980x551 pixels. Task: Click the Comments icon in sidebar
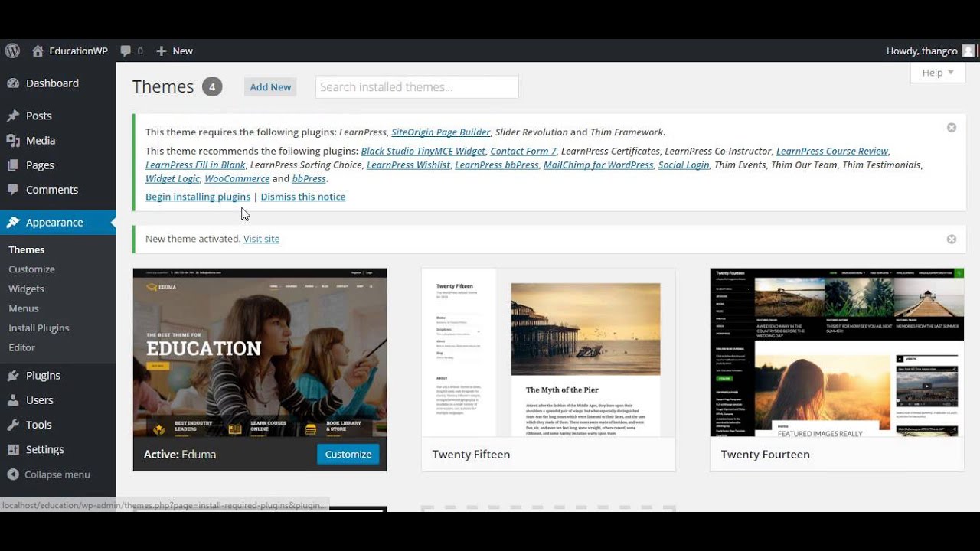tap(13, 190)
